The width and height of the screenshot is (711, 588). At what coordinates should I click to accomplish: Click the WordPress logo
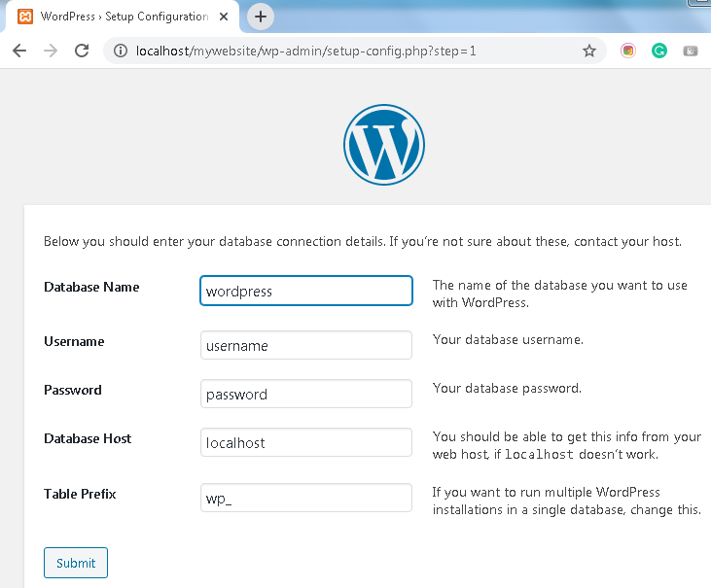point(384,145)
